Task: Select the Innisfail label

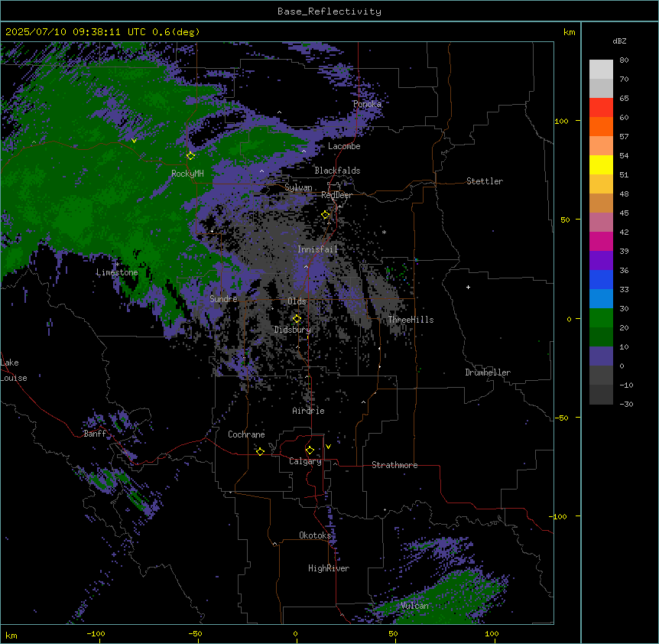Action: coord(317,249)
